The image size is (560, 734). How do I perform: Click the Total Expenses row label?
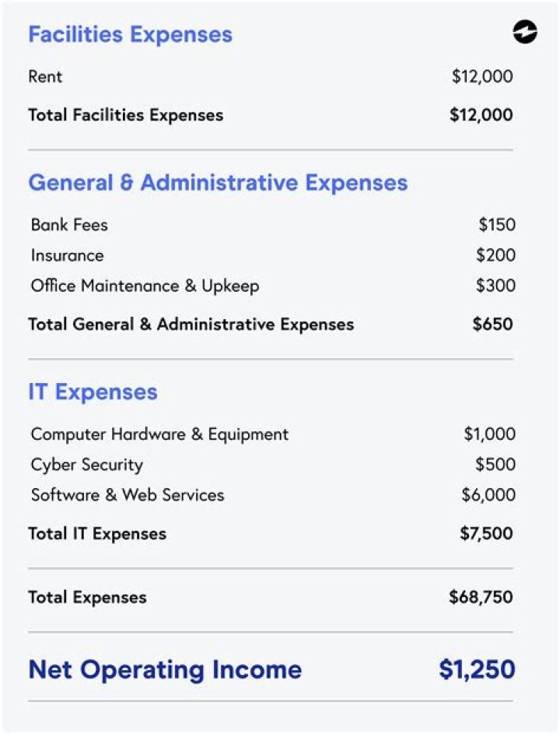coord(87,598)
